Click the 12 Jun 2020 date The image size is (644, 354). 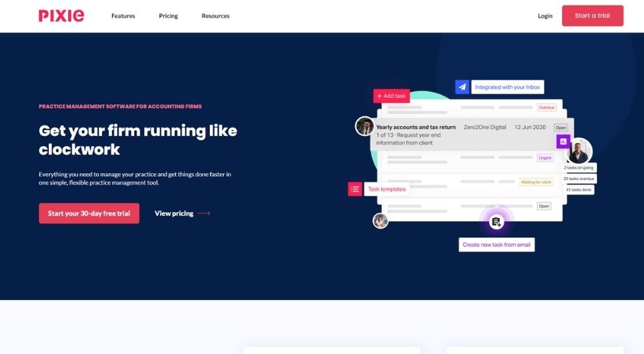530,127
